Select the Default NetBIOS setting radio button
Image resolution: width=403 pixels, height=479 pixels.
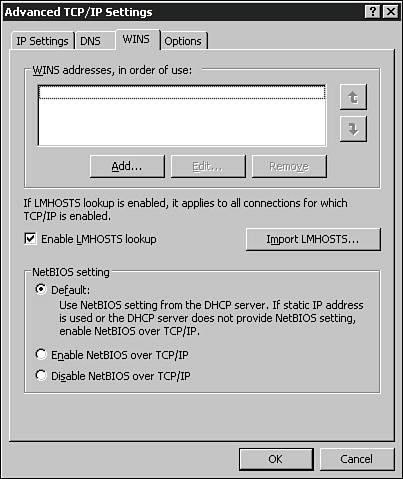41,289
